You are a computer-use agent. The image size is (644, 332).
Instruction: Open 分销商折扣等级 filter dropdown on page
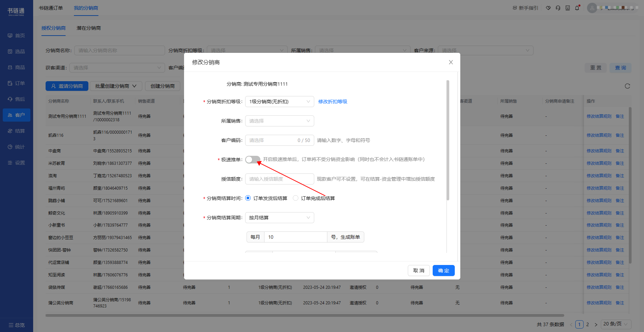click(x=247, y=50)
